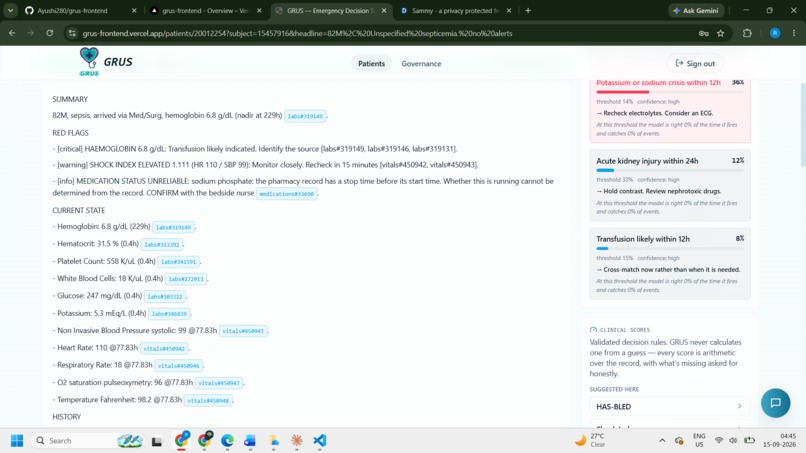The height and width of the screenshot is (453, 806).
Task: Expand the HAS-BLED clinical score row
Action: [669, 406]
